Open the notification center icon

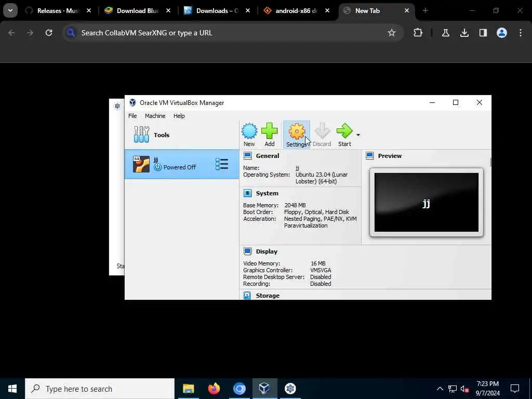[x=515, y=389]
